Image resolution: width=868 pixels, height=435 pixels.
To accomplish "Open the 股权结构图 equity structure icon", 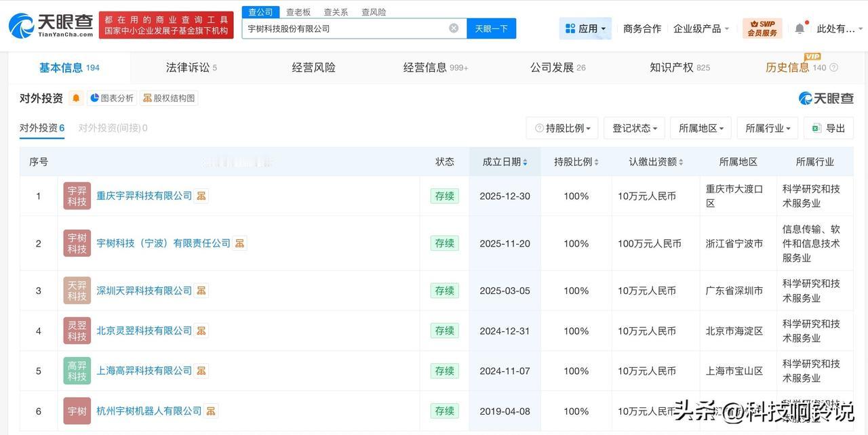I will tap(168, 98).
